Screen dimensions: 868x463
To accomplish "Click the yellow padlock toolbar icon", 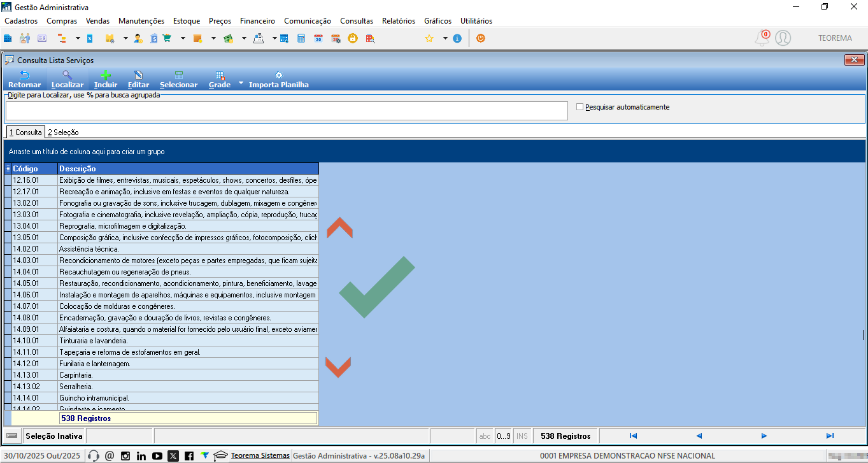I will point(352,38).
